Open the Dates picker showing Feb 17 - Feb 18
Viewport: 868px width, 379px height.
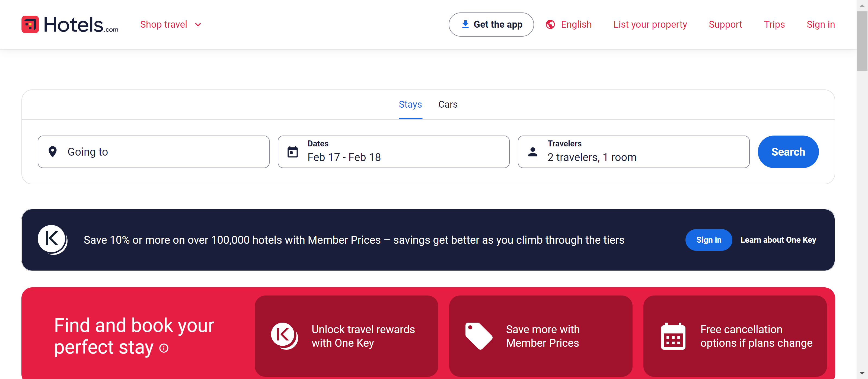[x=393, y=152]
